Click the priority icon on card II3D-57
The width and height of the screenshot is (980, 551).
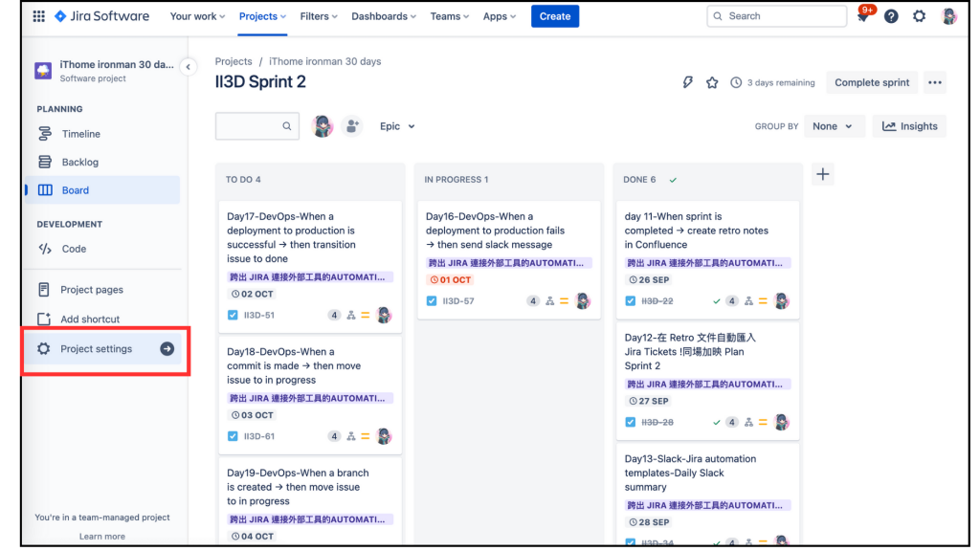click(565, 301)
